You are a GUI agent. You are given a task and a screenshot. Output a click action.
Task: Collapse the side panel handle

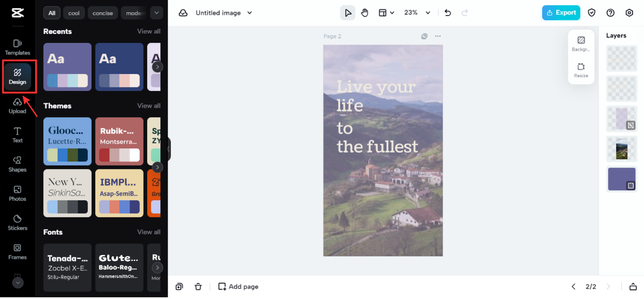169,149
